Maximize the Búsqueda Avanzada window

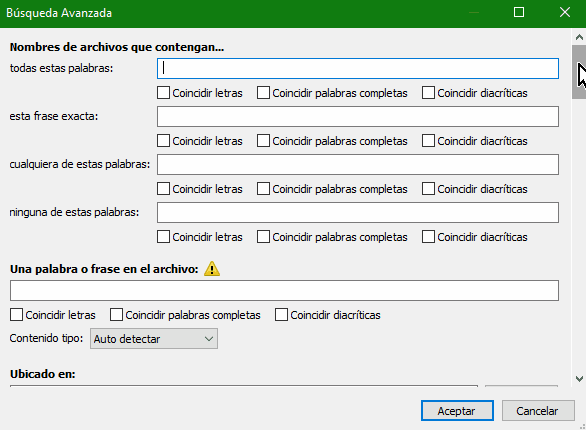(x=519, y=12)
